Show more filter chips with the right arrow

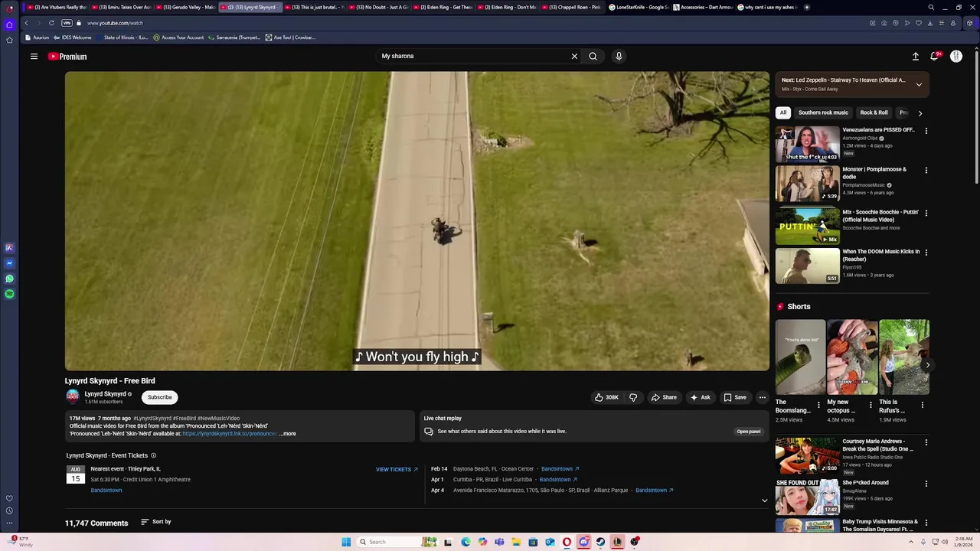click(920, 113)
